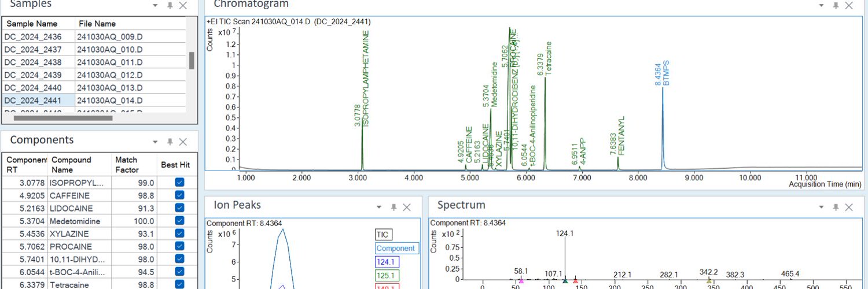Open the Components panel options dropdown
Viewport: 868px width, 289px height.
[155, 142]
